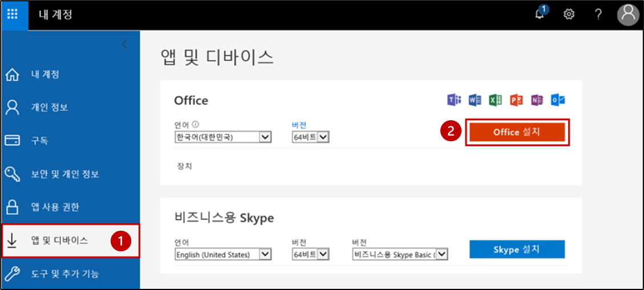Click the 비즈니스용 Skype section heading

[224, 218]
